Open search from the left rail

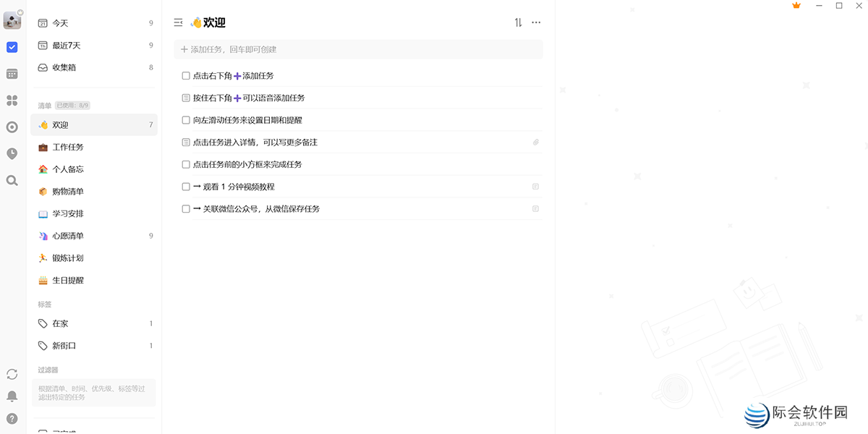pos(12,180)
